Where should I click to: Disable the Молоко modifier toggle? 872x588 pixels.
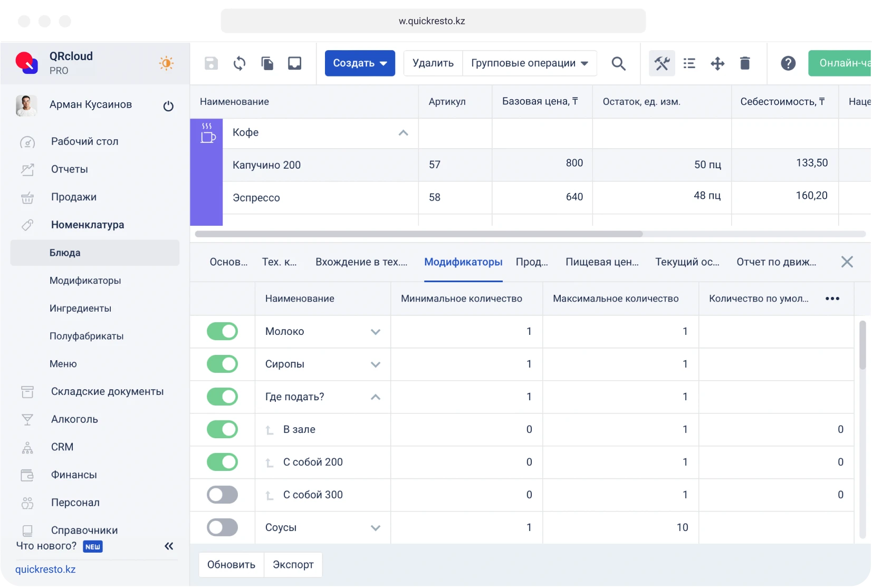tap(222, 331)
